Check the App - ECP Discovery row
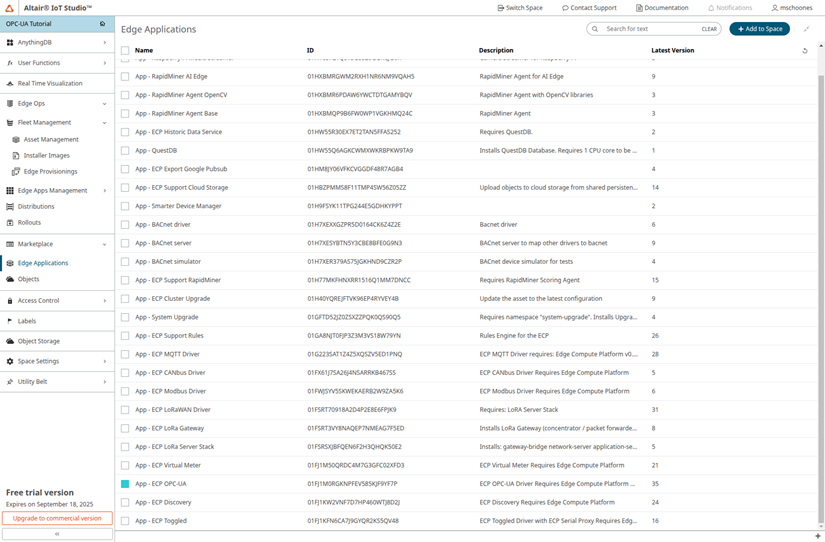 pyautogui.click(x=125, y=503)
